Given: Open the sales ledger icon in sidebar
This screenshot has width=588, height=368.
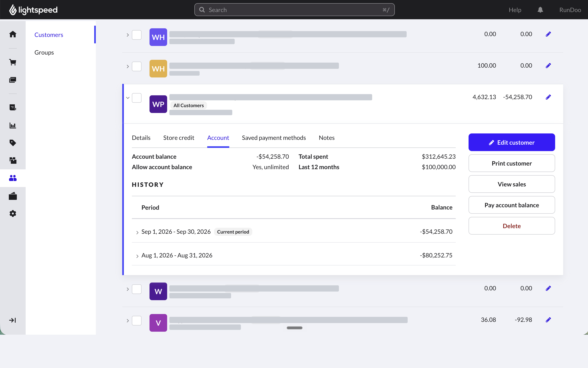Looking at the screenshot, I should (13, 107).
